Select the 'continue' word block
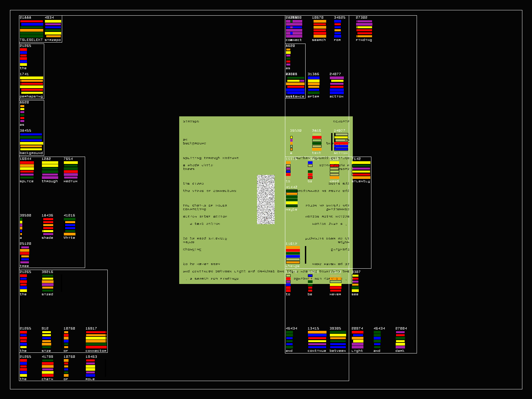Screen dimensions: 532x399 pos(317,339)
